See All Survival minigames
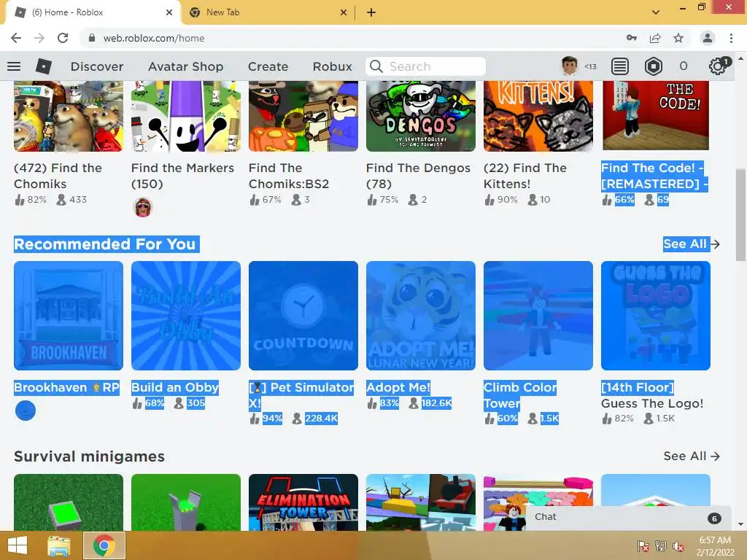Image resolution: width=747 pixels, height=560 pixels. pos(692,456)
